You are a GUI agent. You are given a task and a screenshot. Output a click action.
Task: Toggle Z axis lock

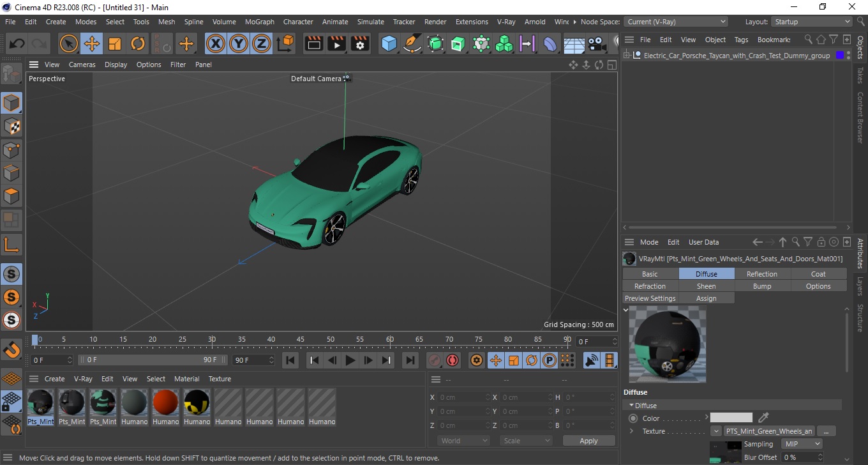[262, 44]
